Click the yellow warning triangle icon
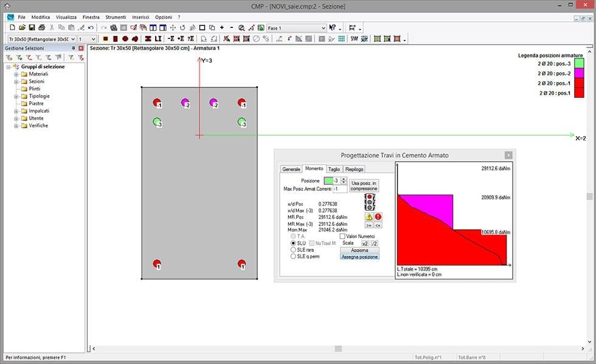This screenshot has width=596, height=364. pos(369,216)
